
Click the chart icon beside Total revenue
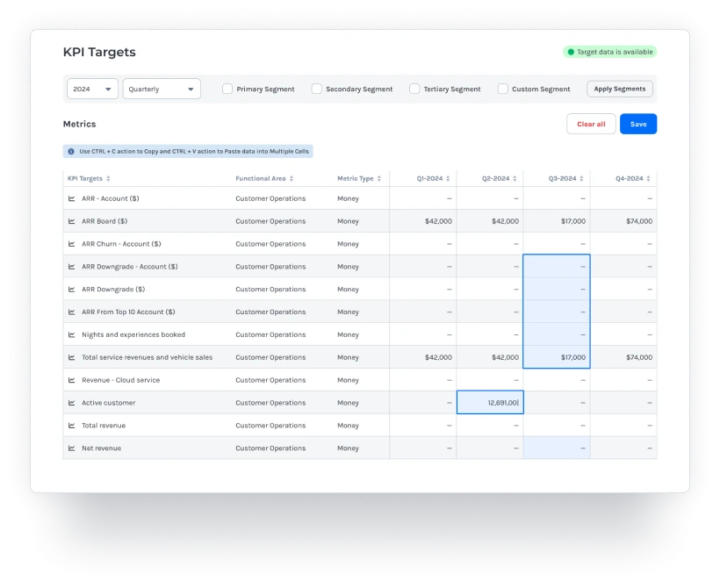pyautogui.click(x=72, y=426)
